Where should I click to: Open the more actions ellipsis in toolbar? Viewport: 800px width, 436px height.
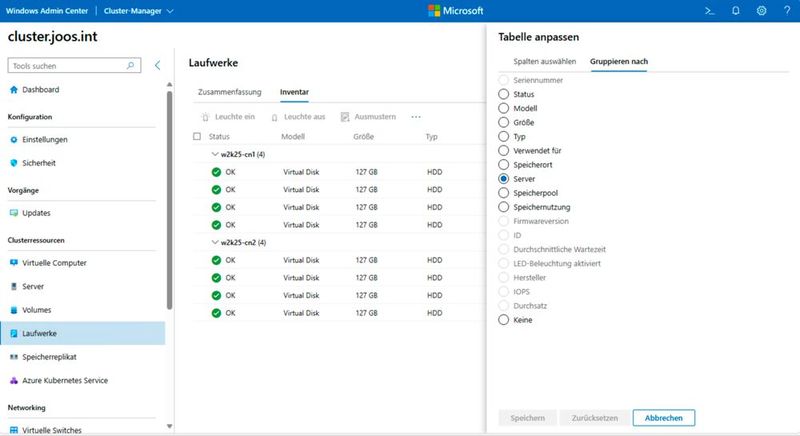(416, 117)
